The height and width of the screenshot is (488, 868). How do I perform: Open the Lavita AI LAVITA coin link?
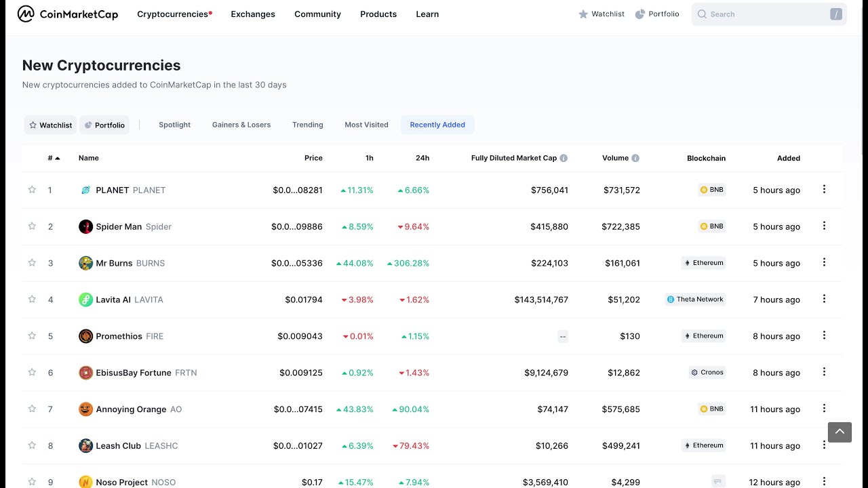click(130, 300)
